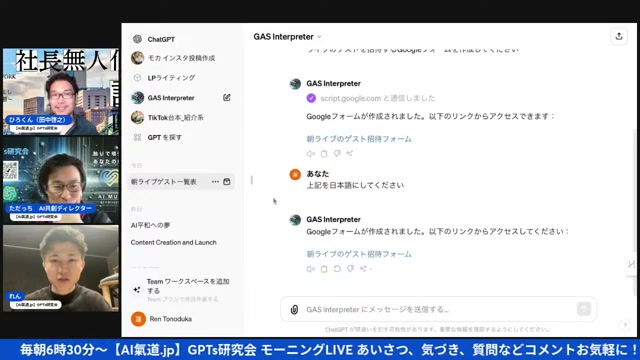Focus the GAS Interpreter message input

click(439, 309)
